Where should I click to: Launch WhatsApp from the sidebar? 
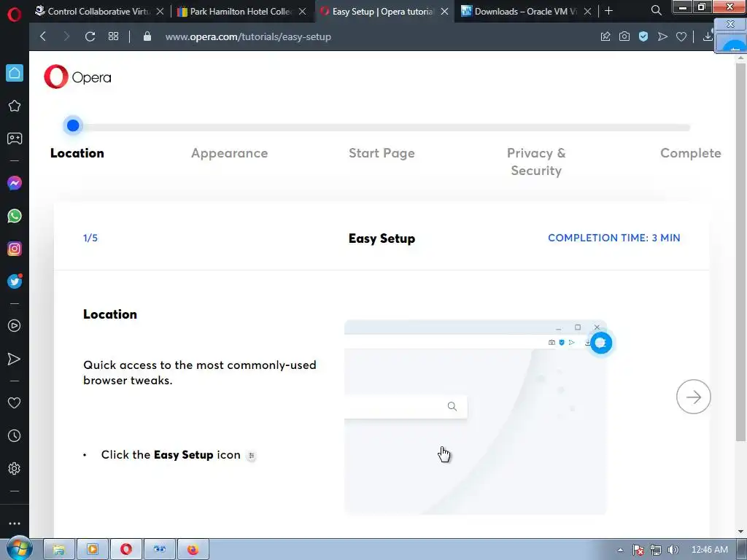[15, 216]
